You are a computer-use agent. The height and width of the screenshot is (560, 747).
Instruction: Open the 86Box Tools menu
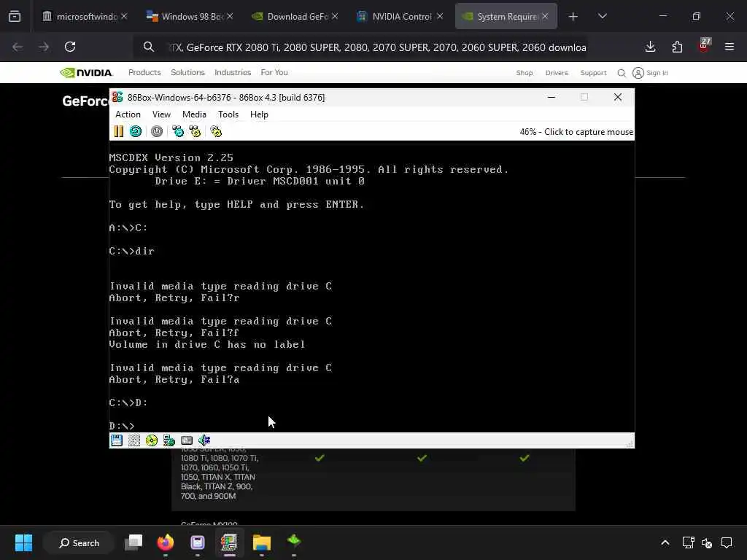point(228,114)
